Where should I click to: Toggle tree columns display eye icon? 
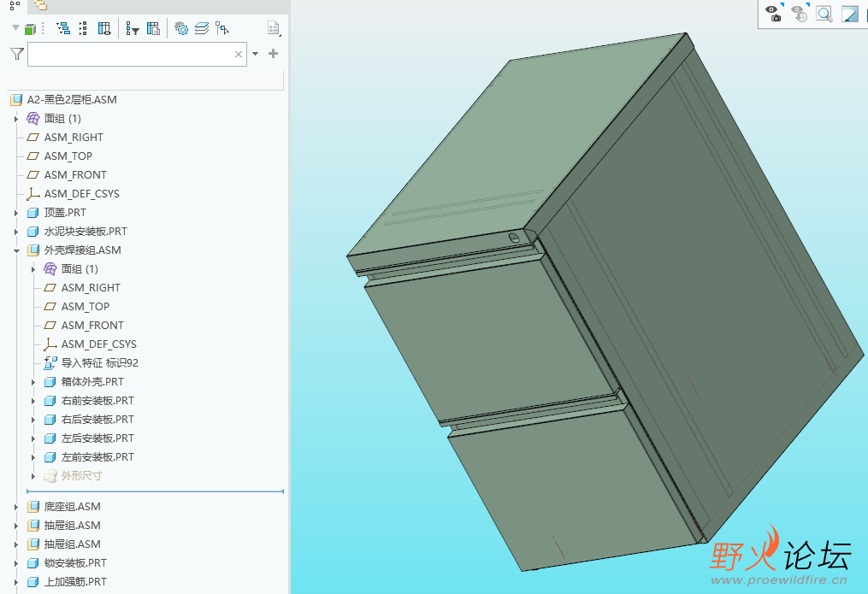(x=104, y=28)
